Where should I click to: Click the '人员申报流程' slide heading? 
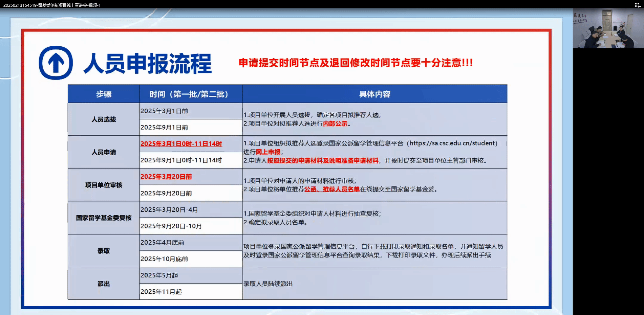[148, 64]
